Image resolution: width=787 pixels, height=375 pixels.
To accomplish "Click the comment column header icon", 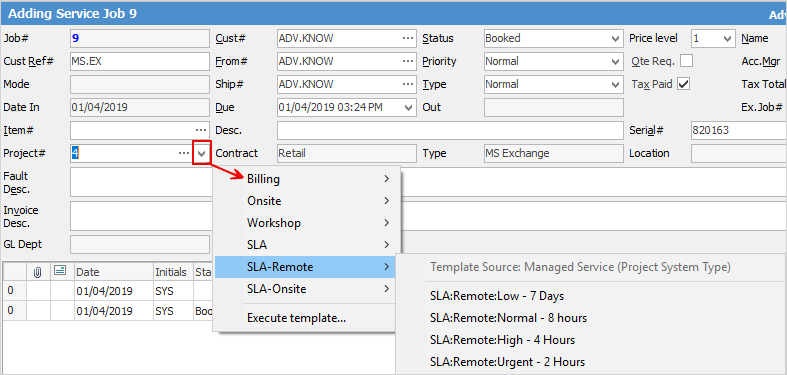I will [x=60, y=271].
